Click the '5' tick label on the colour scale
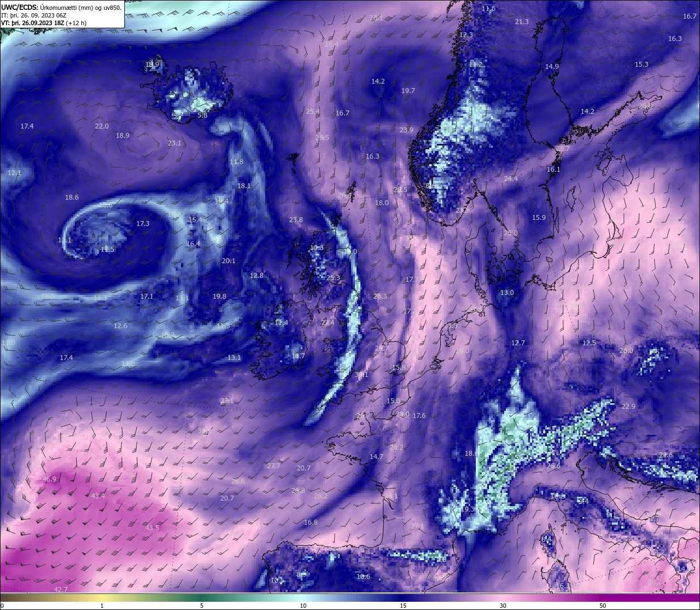700x610 pixels. pyautogui.click(x=202, y=606)
